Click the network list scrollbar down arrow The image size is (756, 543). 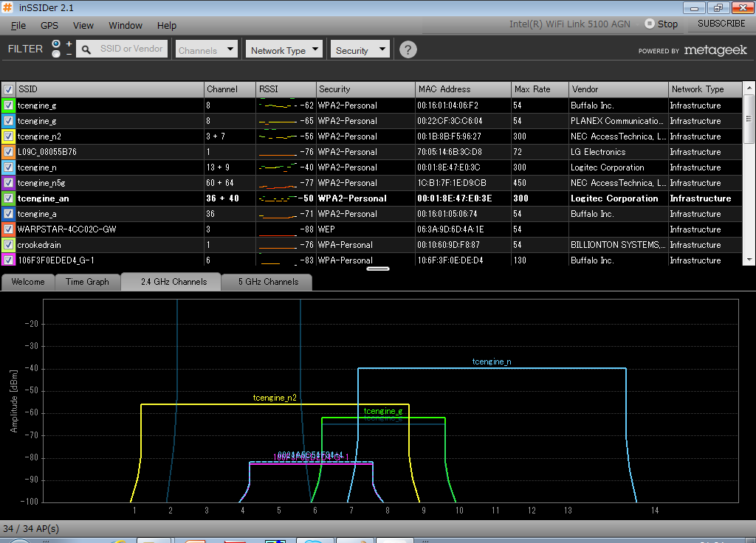[x=749, y=259]
